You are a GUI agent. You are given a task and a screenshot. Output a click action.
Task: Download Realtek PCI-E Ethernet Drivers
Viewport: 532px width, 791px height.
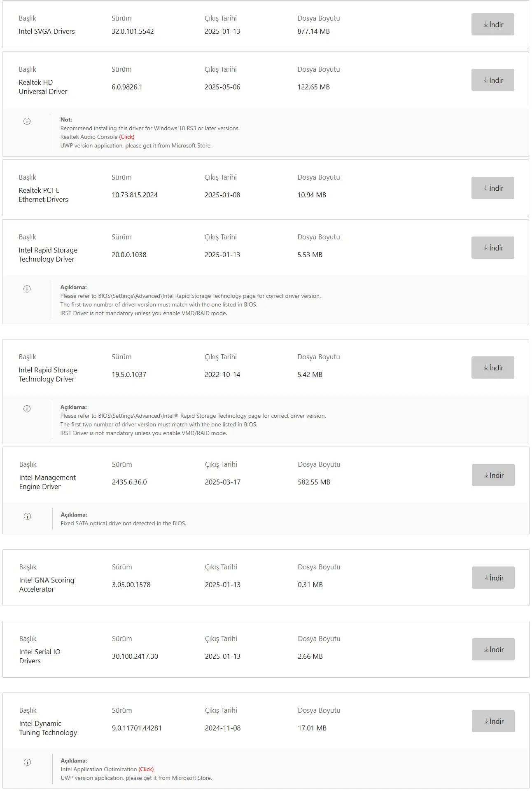(x=492, y=188)
